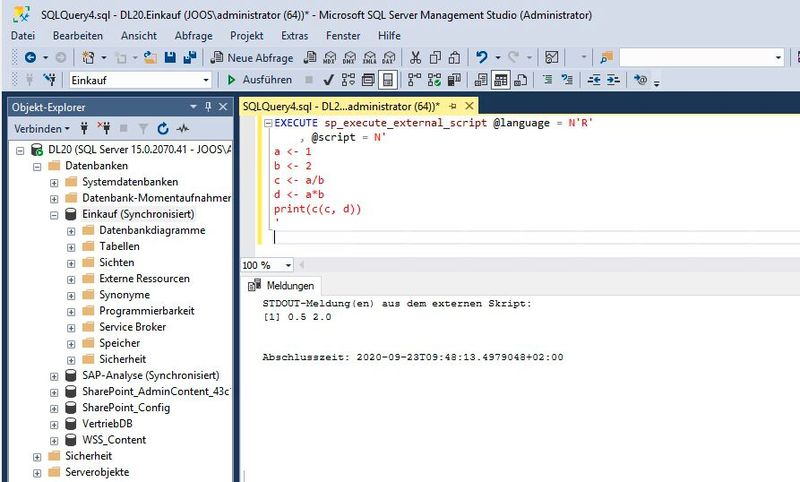
Task: Toggle Include Actual Execution Plan
Action: pos(414,80)
